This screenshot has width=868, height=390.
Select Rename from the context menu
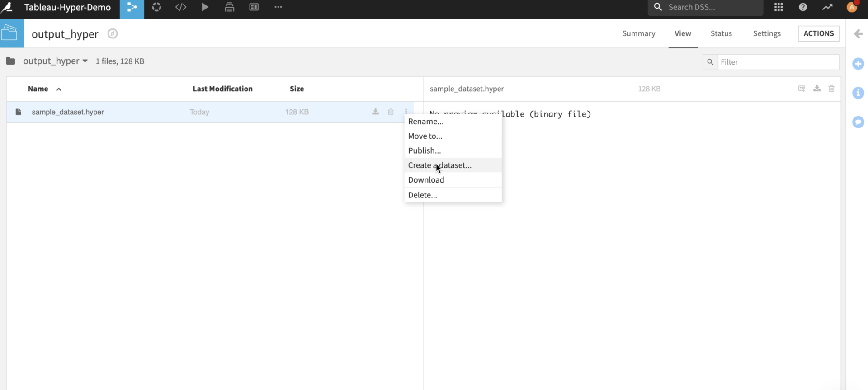click(425, 122)
